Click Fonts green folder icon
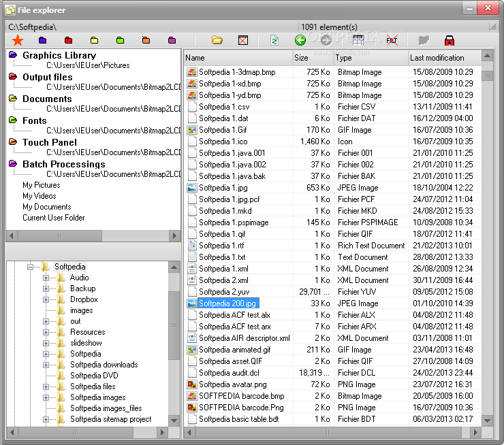Image resolution: width=504 pixels, height=445 pixels. 13,120
